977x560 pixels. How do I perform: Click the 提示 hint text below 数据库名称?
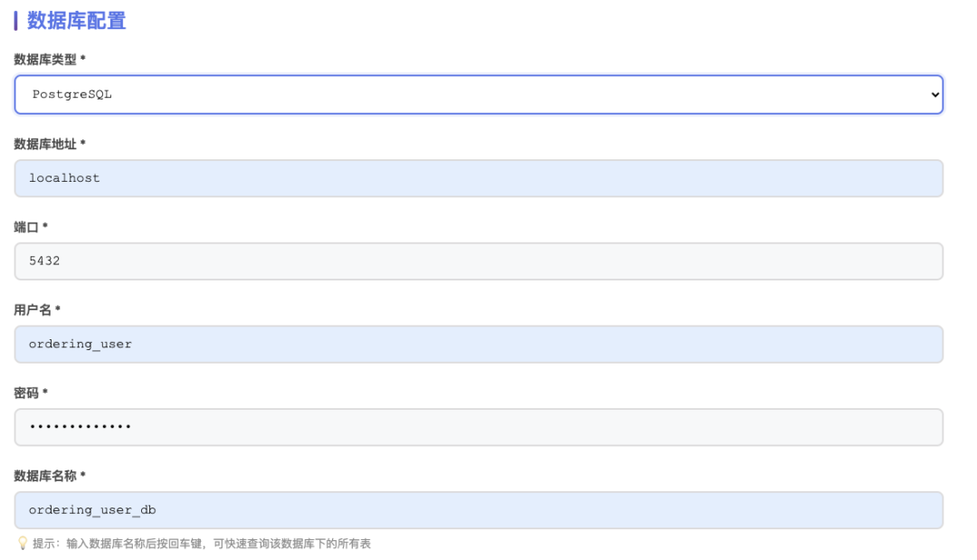[201, 544]
